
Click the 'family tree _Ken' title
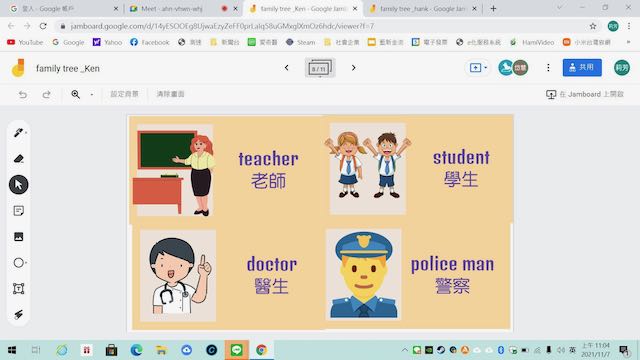tap(68, 69)
